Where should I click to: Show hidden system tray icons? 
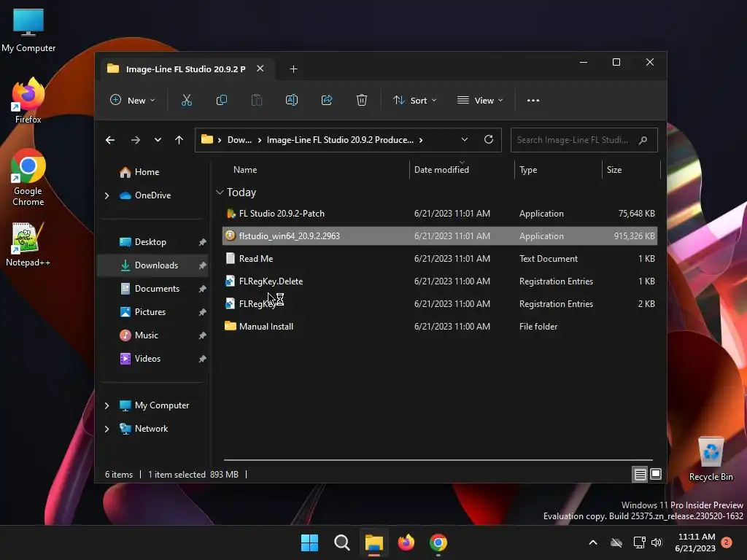593,542
